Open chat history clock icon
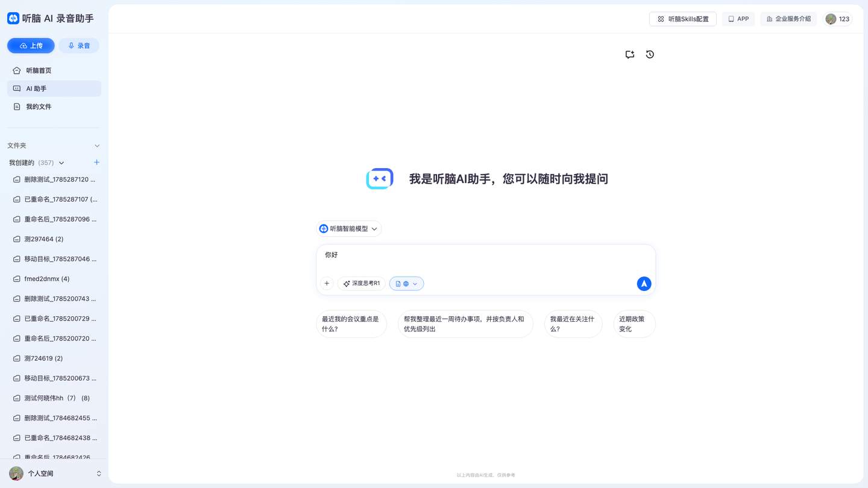 point(650,54)
